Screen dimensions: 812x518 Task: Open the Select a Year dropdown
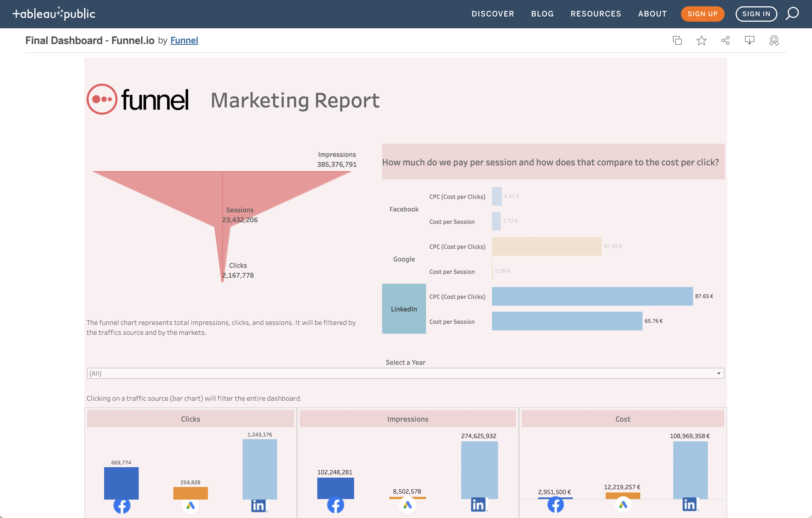point(405,373)
